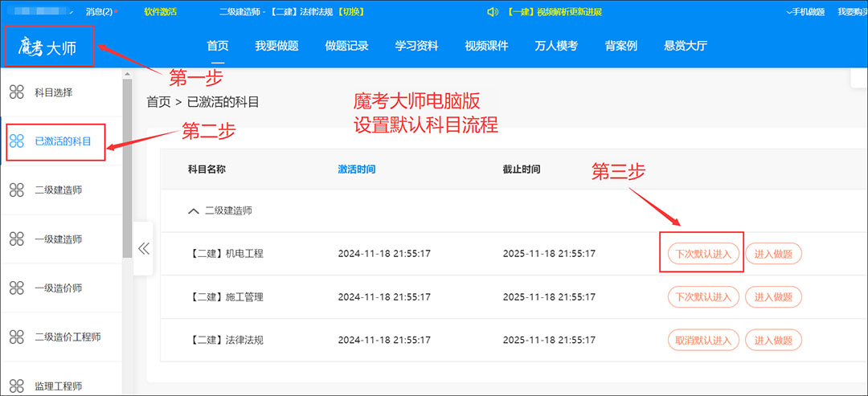This screenshot has width=868, height=396.
Task: Click the 截止时间 column header
Action: click(x=522, y=169)
